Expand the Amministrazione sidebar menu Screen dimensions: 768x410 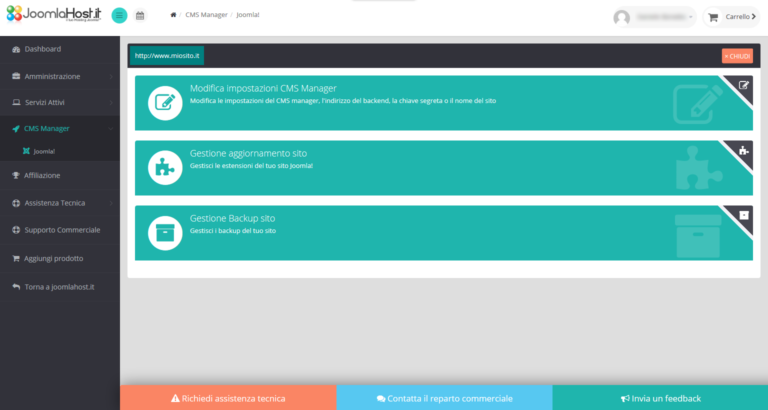coord(60,76)
